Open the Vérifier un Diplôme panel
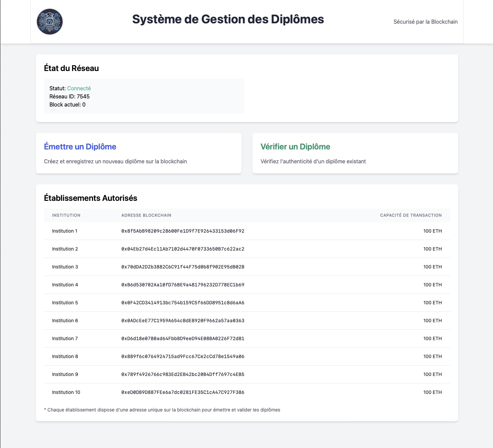Image resolution: width=493 pixels, height=448 pixels. coord(295,146)
